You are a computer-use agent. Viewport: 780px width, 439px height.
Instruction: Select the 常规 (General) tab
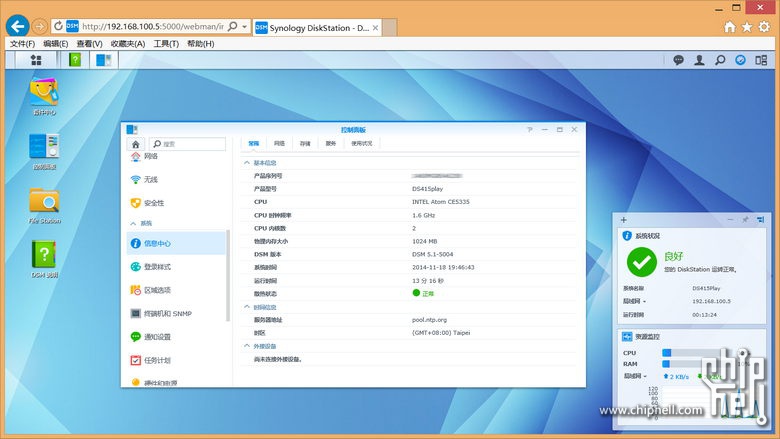point(254,143)
